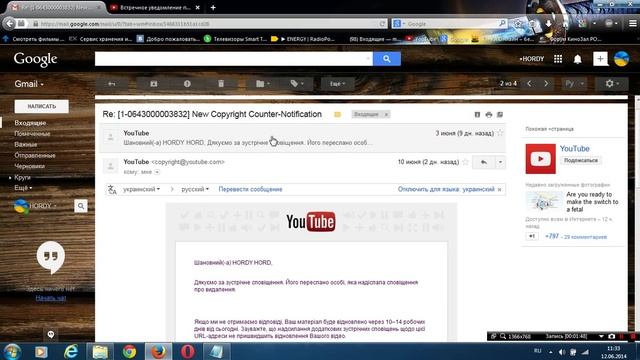Archive this conversation

pos(153,84)
